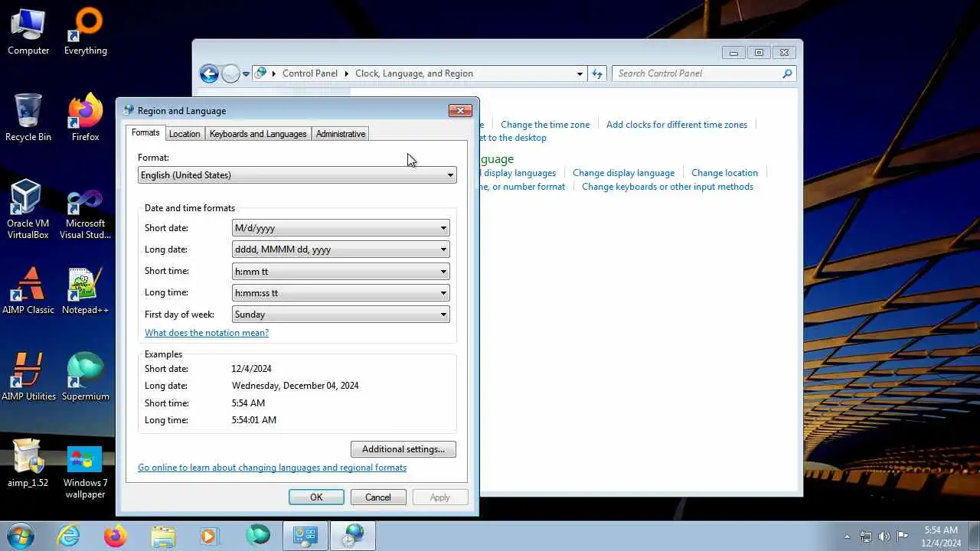Close the Region and Language dialog
The image size is (980, 551).
point(460,111)
